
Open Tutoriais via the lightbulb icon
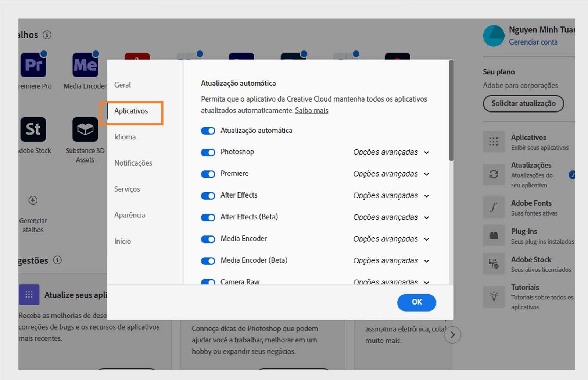(494, 297)
